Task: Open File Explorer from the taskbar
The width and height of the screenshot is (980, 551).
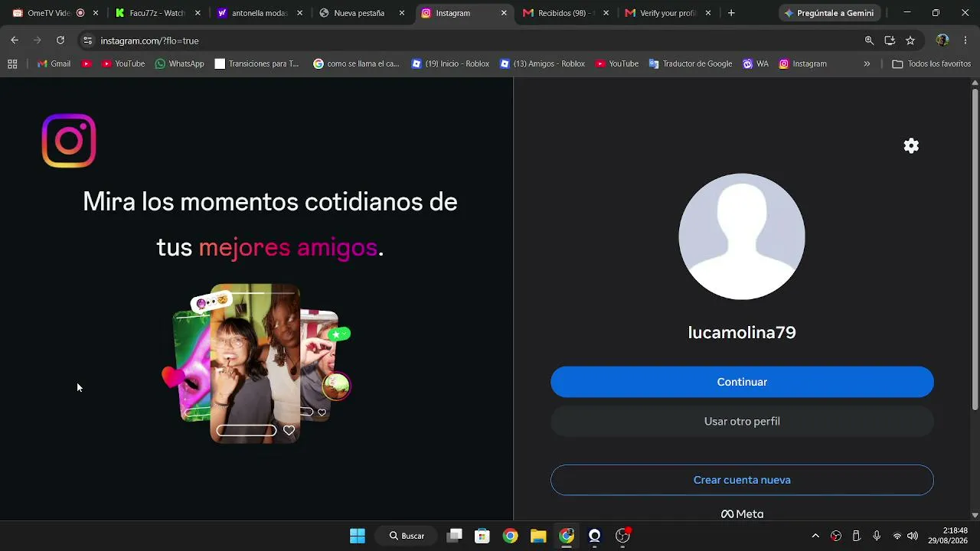Action: pyautogui.click(x=538, y=536)
